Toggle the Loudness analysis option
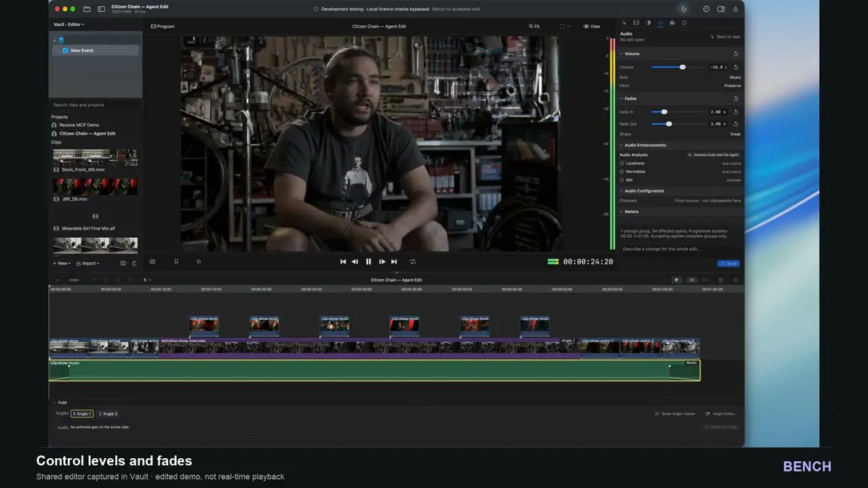Image resolution: width=868 pixels, height=488 pixels. click(x=622, y=163)
